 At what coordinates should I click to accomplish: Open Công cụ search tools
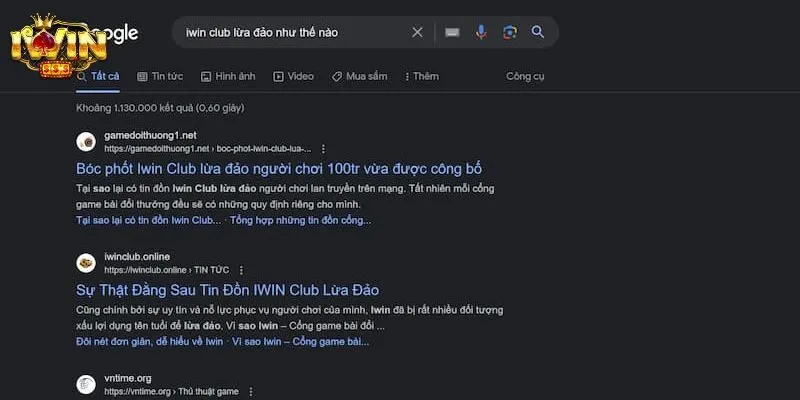coord(525,76)
